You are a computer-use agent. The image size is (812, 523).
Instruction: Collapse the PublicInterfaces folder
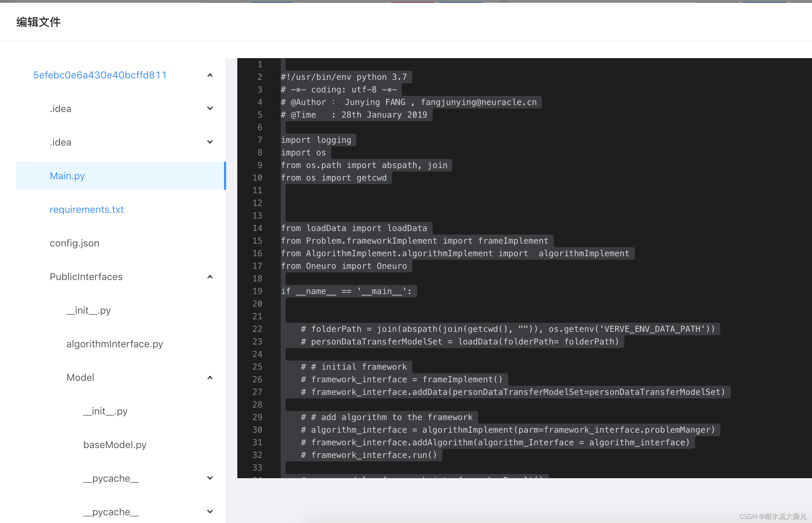click(210, 277)
